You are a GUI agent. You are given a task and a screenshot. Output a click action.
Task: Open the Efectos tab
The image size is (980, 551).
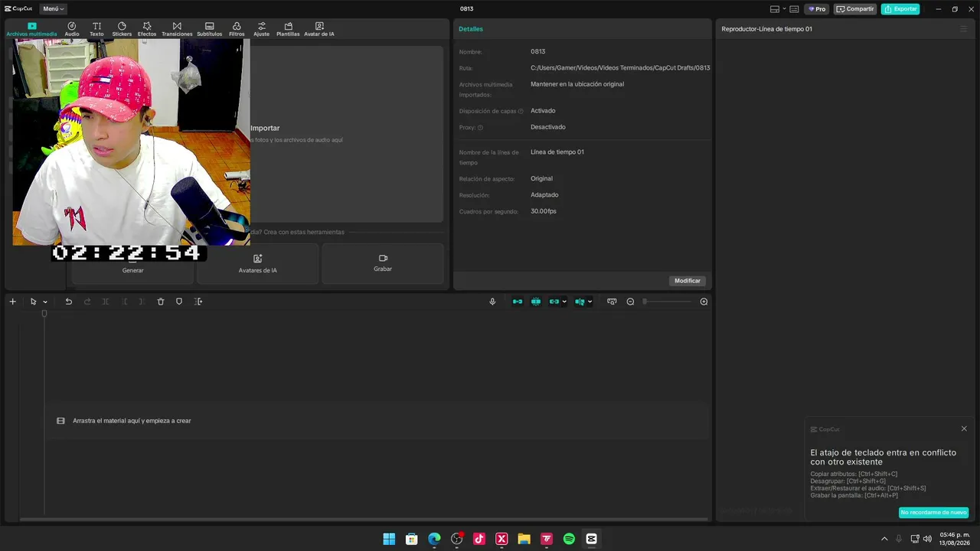pos(147,30)
